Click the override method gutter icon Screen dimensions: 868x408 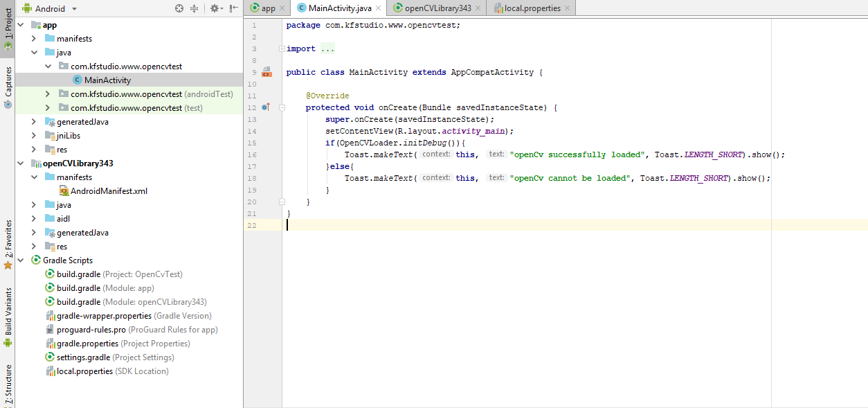coord(266,107)
